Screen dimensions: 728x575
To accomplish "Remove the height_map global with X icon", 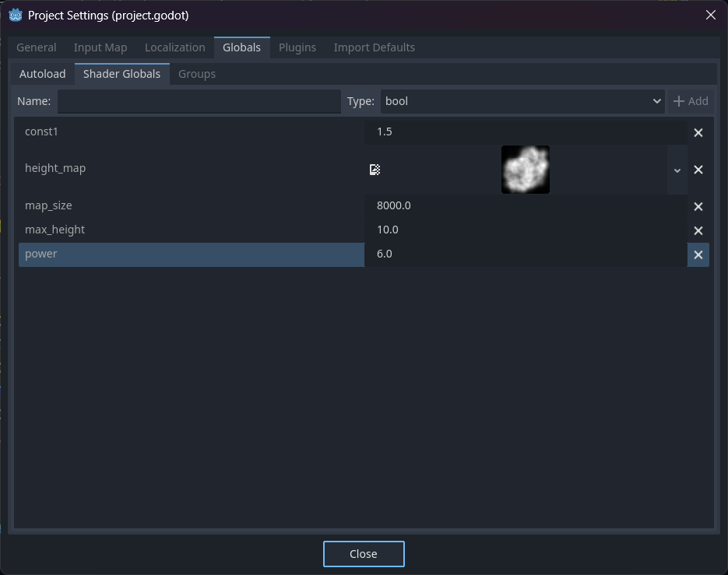I will (x=698, y=170).
